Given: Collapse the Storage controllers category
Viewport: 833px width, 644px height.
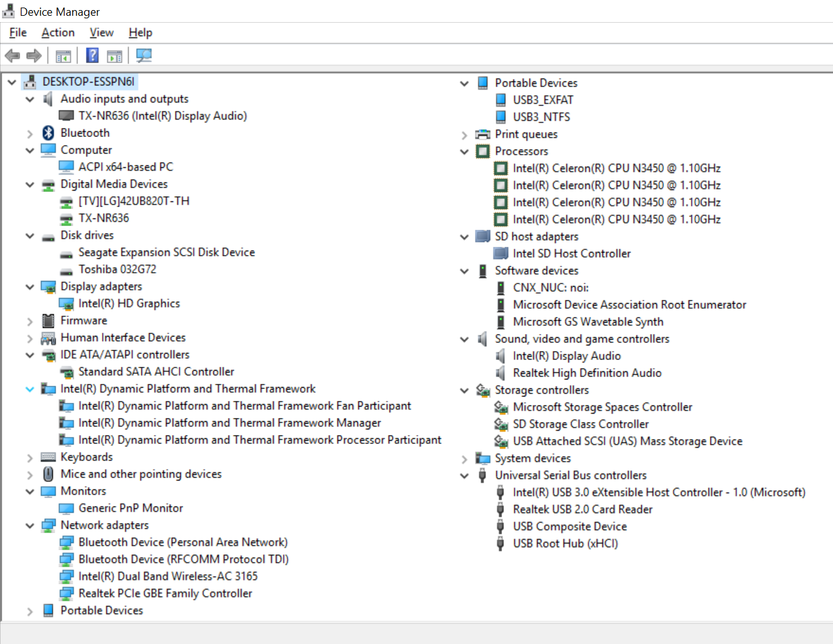Looking at the screenshot, I should tap(464, 390).
